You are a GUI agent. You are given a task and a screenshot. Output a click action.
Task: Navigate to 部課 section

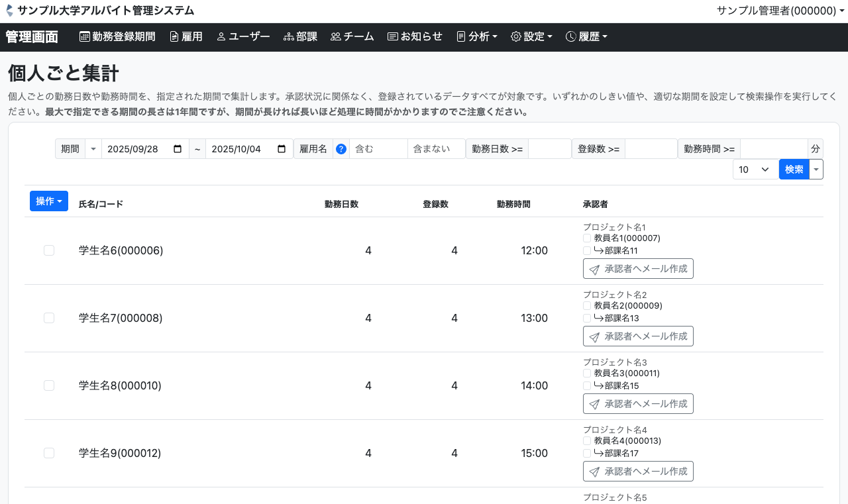pyautogui.click(x=300, y=37)
